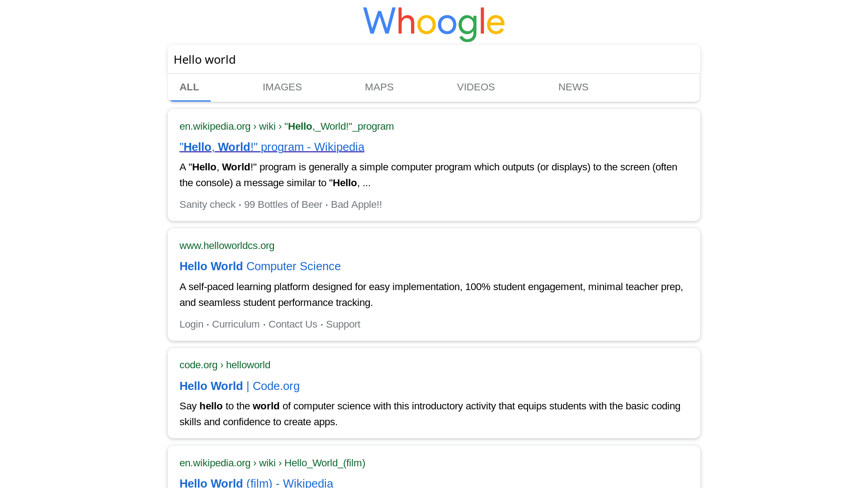Click the Contact Us sublink
The image size is (868, 488).
(x=292, y=324)
